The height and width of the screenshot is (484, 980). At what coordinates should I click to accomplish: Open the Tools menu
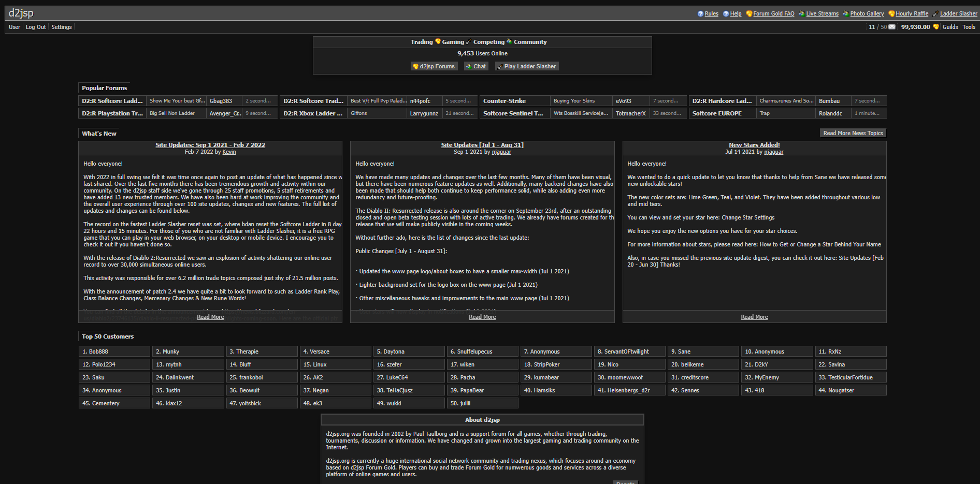969,27
